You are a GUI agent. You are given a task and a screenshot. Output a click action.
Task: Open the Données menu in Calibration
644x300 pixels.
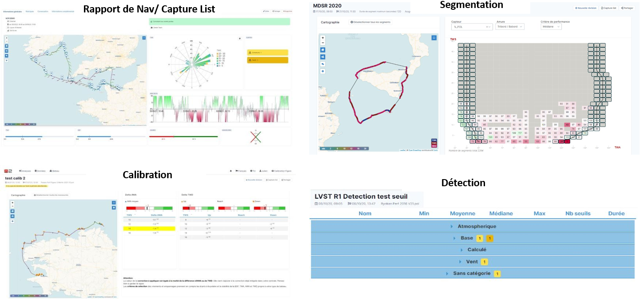click(x=40, y=171)
